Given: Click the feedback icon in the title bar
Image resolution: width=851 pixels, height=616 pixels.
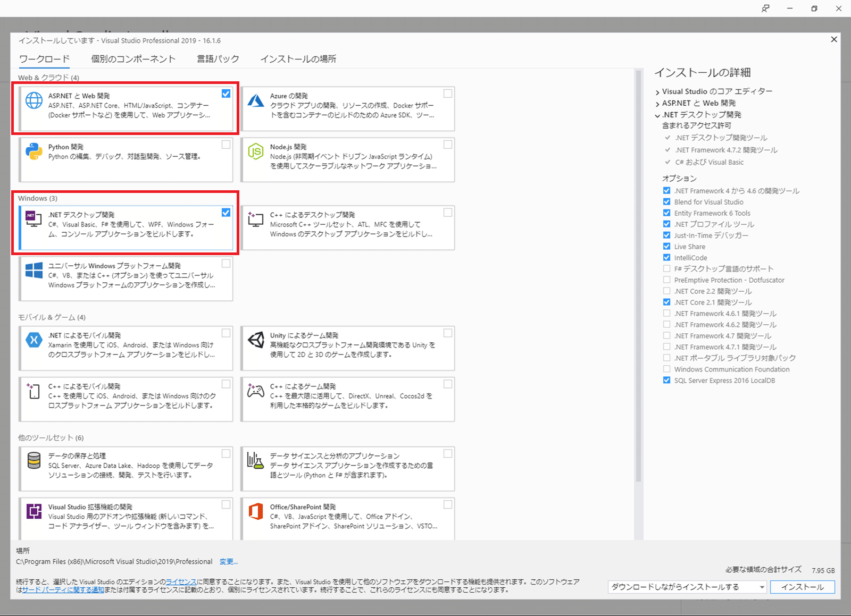Looking at the screenshot, I should coord(765,9).
